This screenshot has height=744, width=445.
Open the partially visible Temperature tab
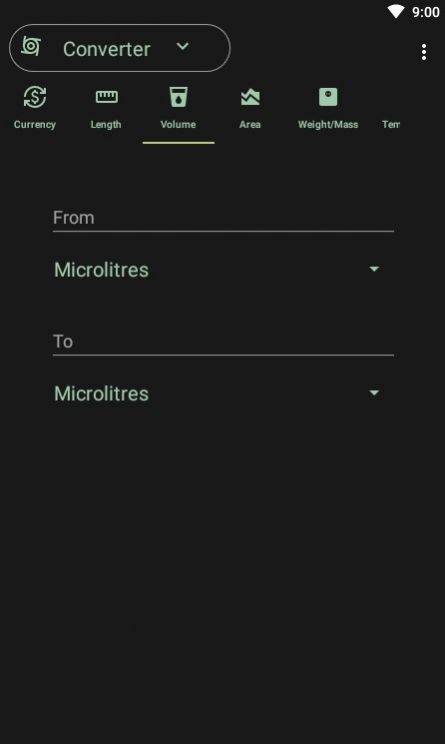(391, 124)
